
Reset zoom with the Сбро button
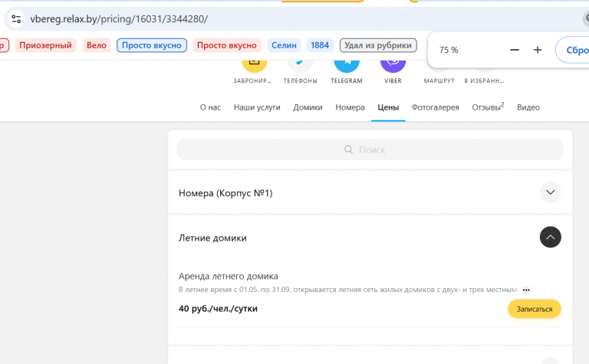click(x=573, y=50)
